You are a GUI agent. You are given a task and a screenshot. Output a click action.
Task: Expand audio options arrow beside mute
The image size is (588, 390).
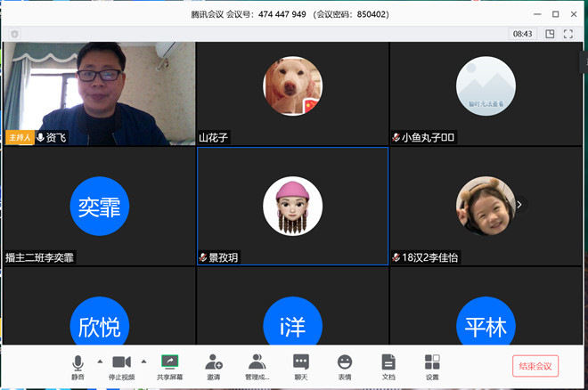coord(100,361)
